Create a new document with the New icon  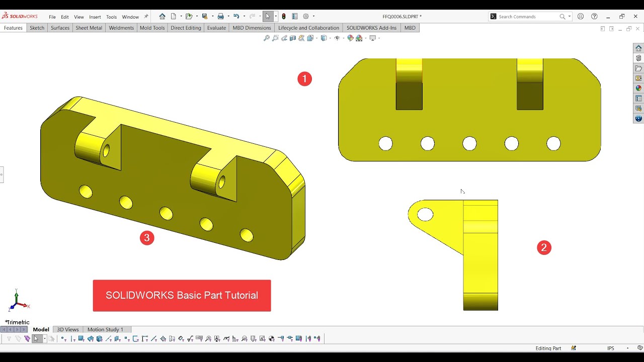174,17
